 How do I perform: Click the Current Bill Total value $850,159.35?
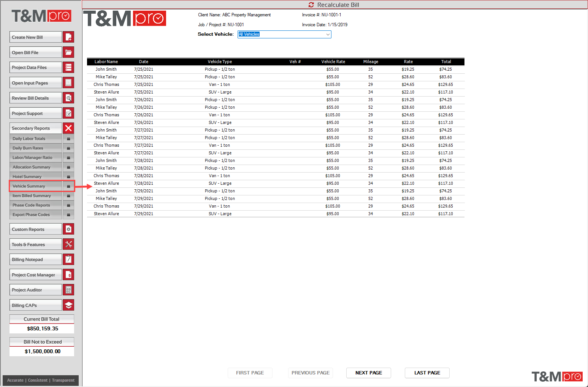tap(42, 328)
